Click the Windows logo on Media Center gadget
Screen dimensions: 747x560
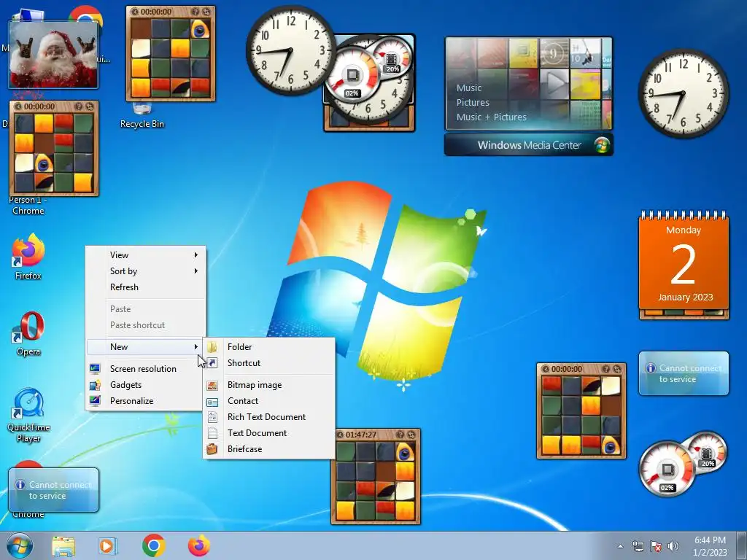(x=602, y=145)
